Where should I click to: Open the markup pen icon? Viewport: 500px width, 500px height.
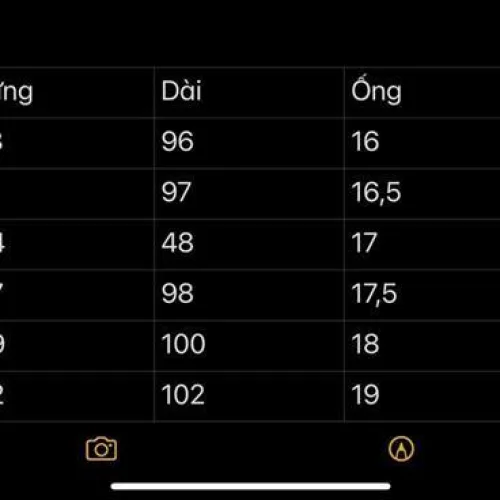[401, 449]
